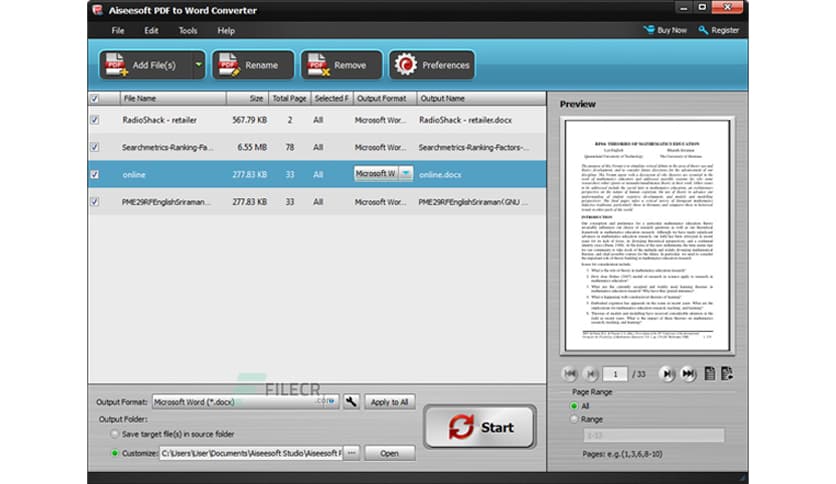
Task: Uncheck the Searchmetrics-Ranking file checkbox
Action: (x=94, y=147)
